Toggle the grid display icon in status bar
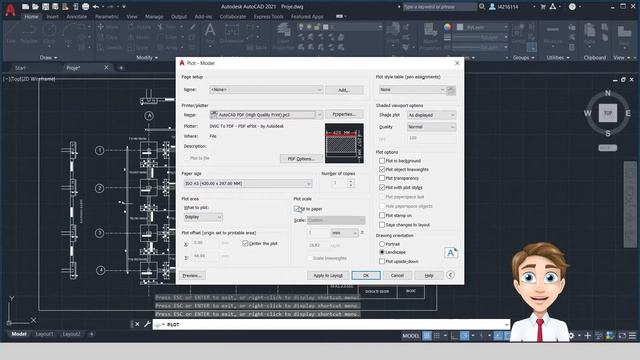 click(x=427, y=336)
